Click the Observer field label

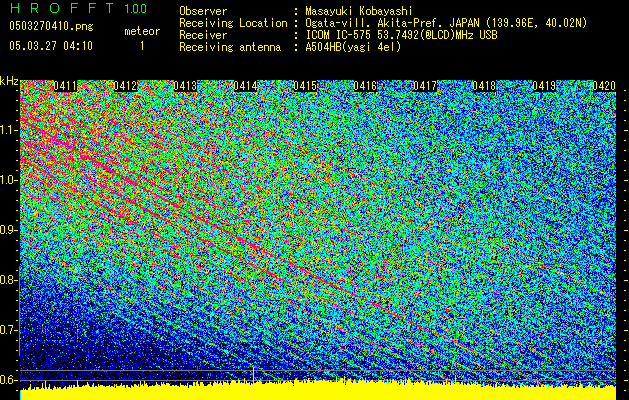(x=203, y=11)
